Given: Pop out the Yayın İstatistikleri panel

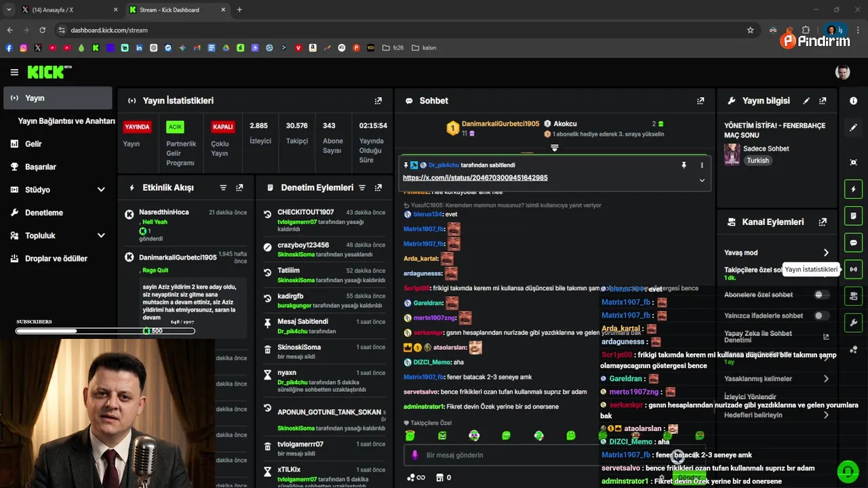Looking at the screenshot, I should 378,100.
